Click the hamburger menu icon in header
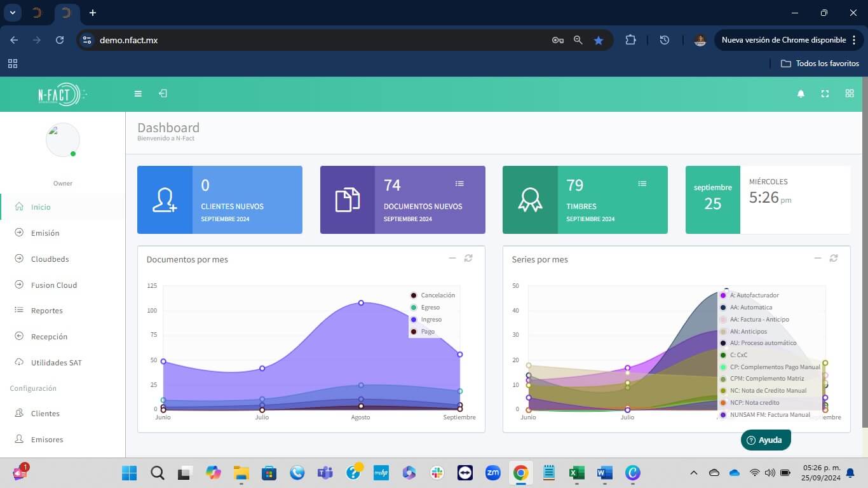 point(138,94)
